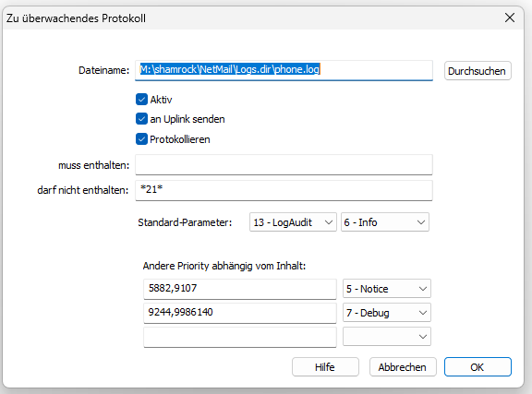Image resolution: width=532 pixels, height=394 pixels.
Task: Click the empty third content field
Action: [240, 337]
